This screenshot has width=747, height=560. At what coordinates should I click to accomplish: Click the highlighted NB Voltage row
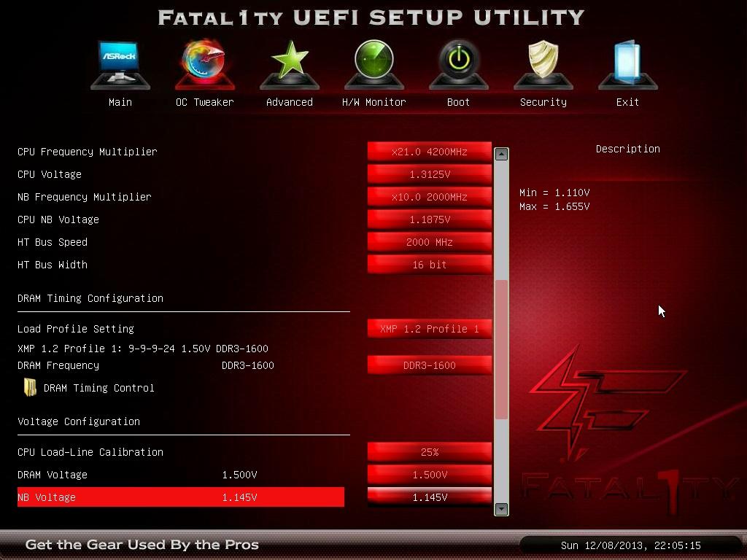click(181, 497)
